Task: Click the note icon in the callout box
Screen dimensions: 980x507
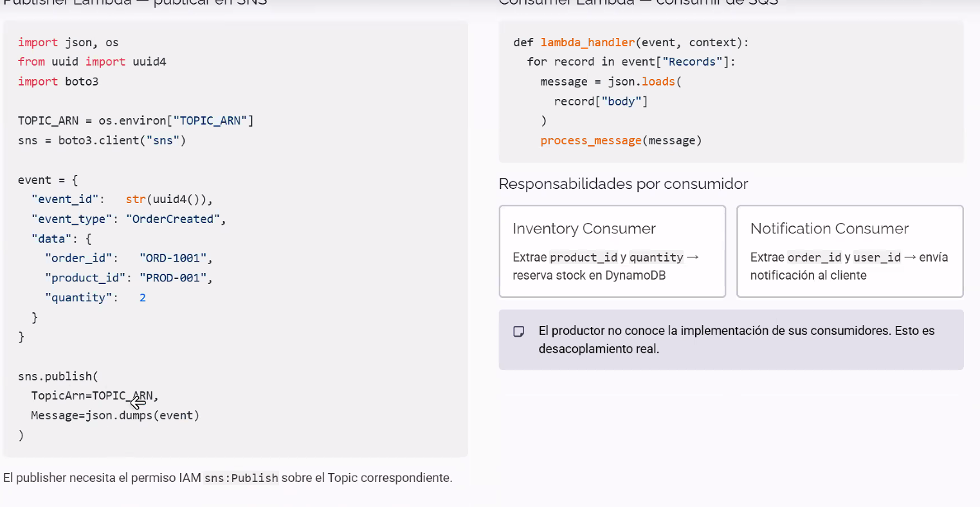Action: pyautogui.click(x=519, y=332)
